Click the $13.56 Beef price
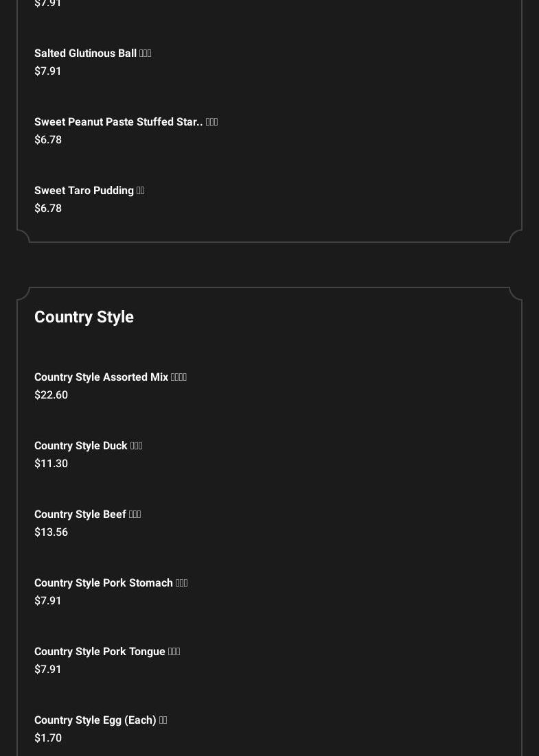Image resolution: width=539 pixels, height=756 pixels. coord(51,532)
